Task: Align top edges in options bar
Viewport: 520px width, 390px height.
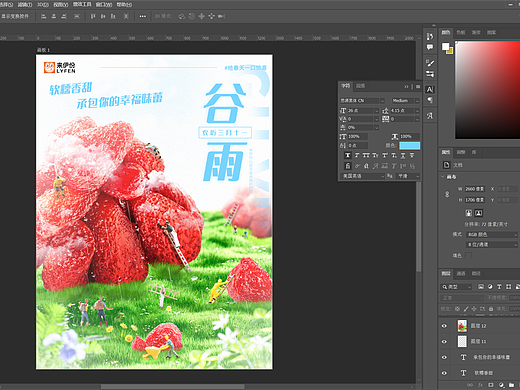Action: (93, 16)
